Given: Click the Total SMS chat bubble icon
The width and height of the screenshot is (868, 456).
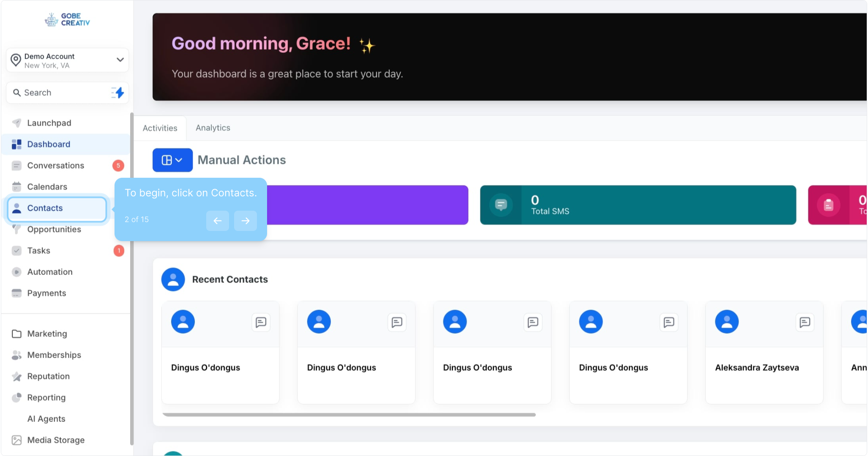Looking at the screenshot, I should pyautogui.click(x=501, y=205).
